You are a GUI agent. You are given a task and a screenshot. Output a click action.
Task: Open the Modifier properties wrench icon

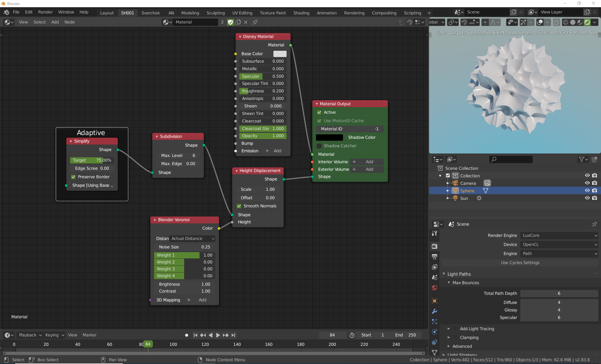pos(434,311)
